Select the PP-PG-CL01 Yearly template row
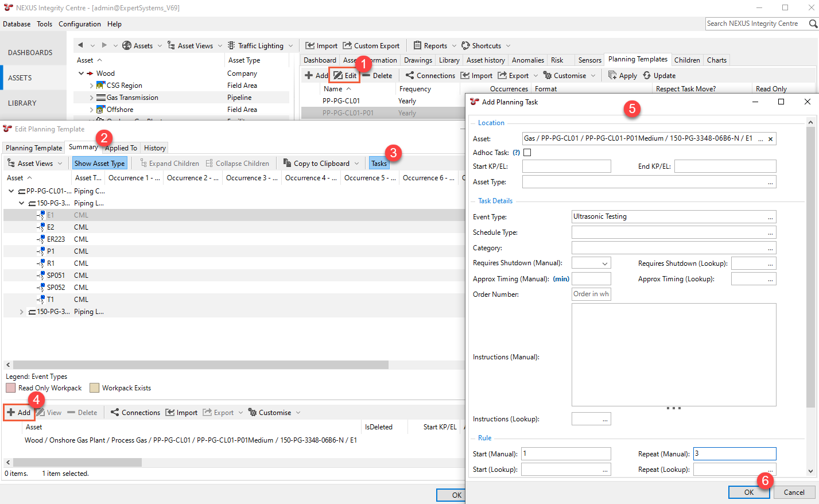The height and width of the screenshot is (504, 819). [x=383, y=100]
